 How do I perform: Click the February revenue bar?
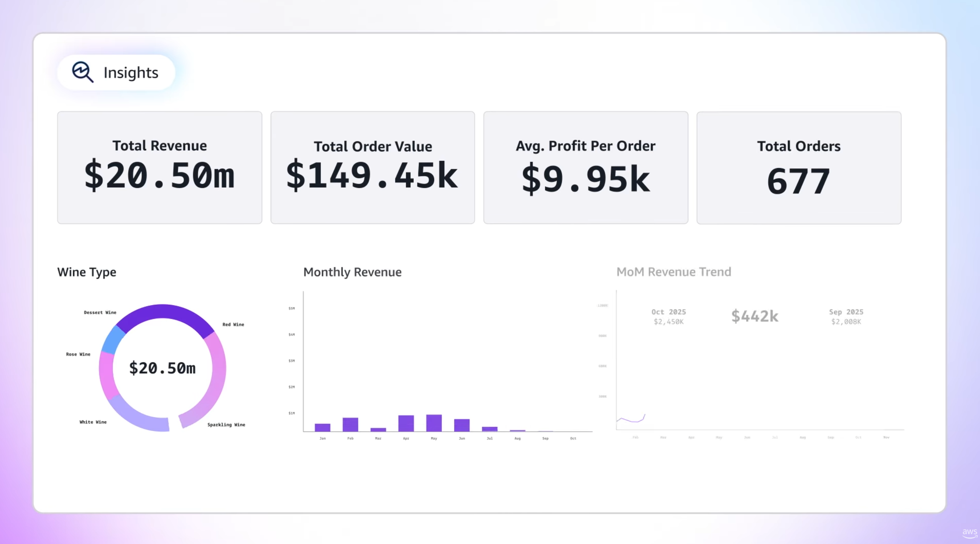(350, 425)
